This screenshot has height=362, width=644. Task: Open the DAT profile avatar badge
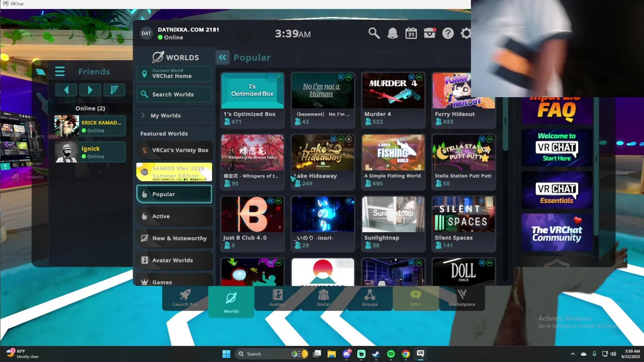[146, 33]
